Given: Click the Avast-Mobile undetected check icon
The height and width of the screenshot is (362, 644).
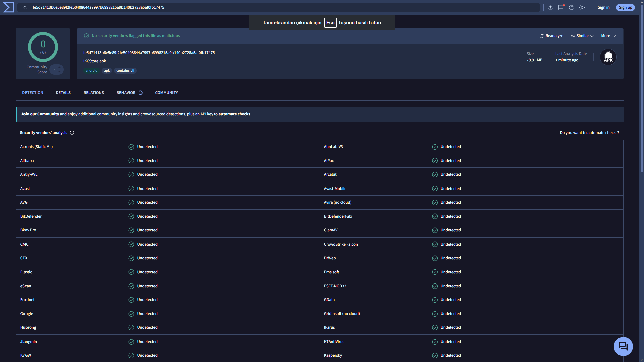Looking at the screenshot, I should coord(435,189).
